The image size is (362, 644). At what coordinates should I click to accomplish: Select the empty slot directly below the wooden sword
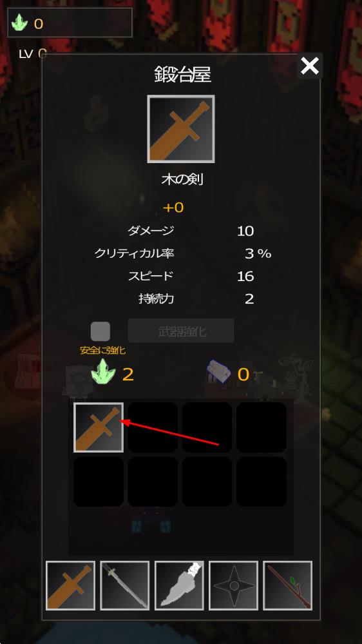99,482
